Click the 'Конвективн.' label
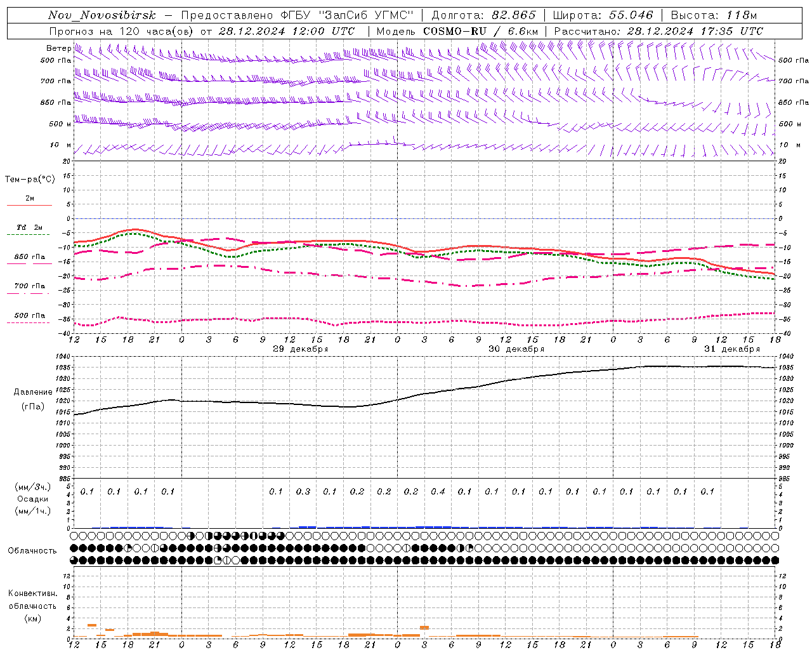The height and width of the screenshot is (650, 812). [x=32, y=594]
